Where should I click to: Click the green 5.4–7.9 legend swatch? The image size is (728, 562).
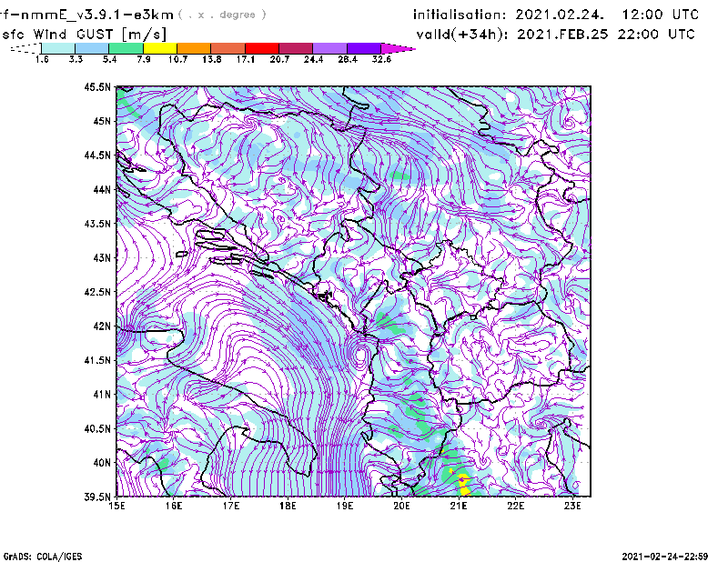pyautogui.click(x=126, y=48)
